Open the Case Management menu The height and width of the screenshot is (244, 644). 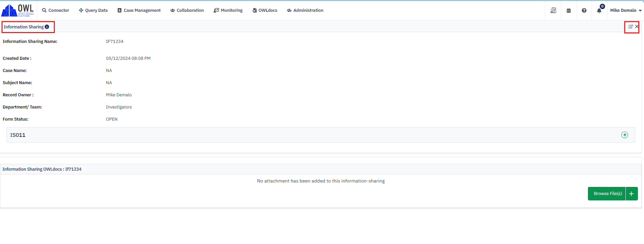point(139,10)
